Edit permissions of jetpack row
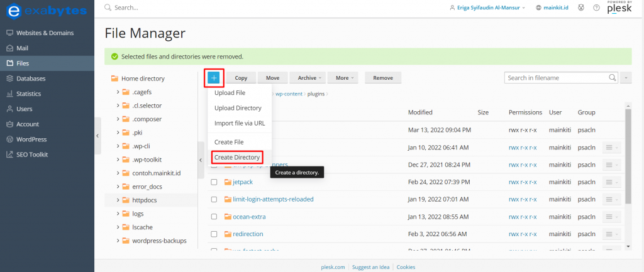 click(x=523, y=182)
